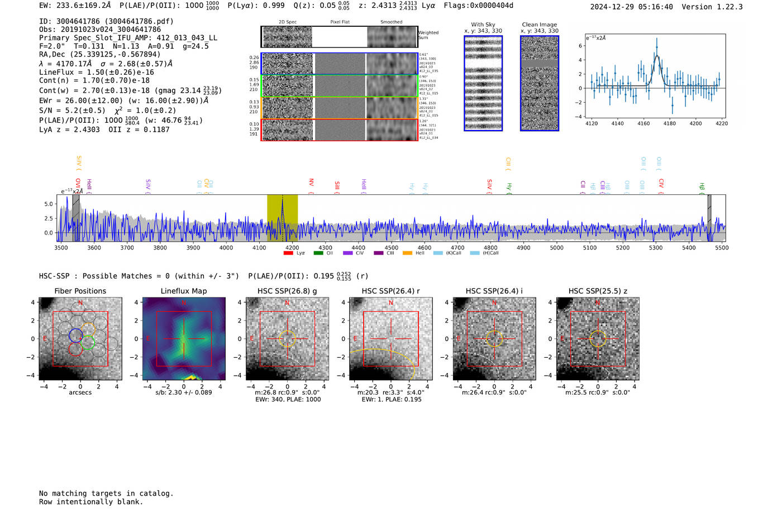
Task: Click the 'EWr: 340, PLAE: 1000' caption
Action: (x=288, y=400)
